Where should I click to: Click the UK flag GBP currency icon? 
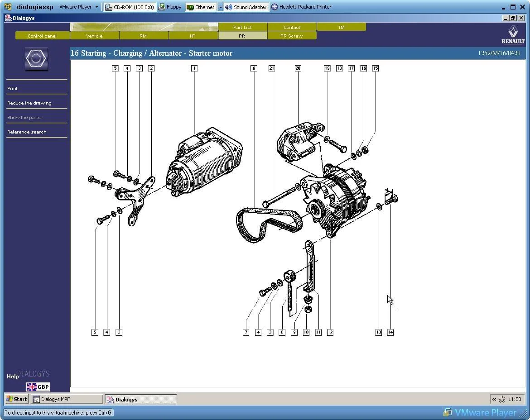(x=38, y=387)
